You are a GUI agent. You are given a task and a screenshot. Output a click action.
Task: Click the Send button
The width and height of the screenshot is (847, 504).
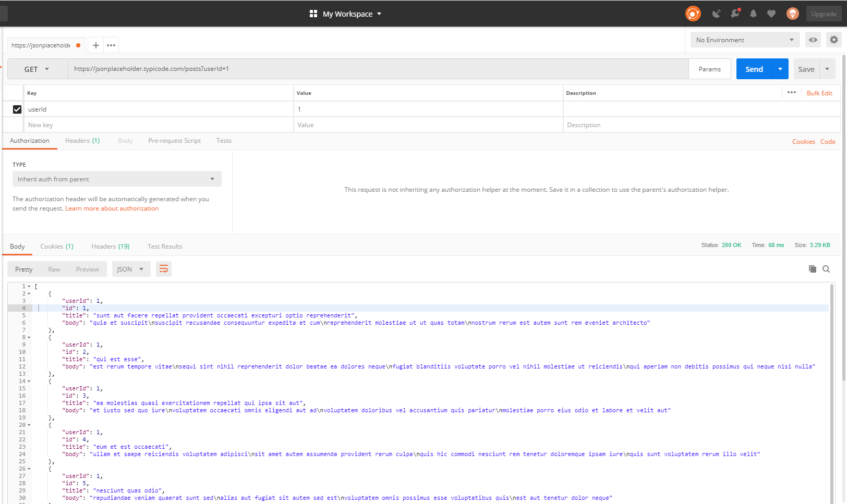click(754, 68)
